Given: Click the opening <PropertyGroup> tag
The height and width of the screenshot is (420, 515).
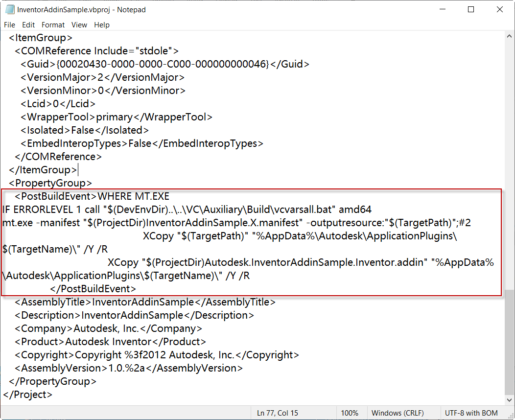Looking at the screenshot, I should tap(50, 183).
